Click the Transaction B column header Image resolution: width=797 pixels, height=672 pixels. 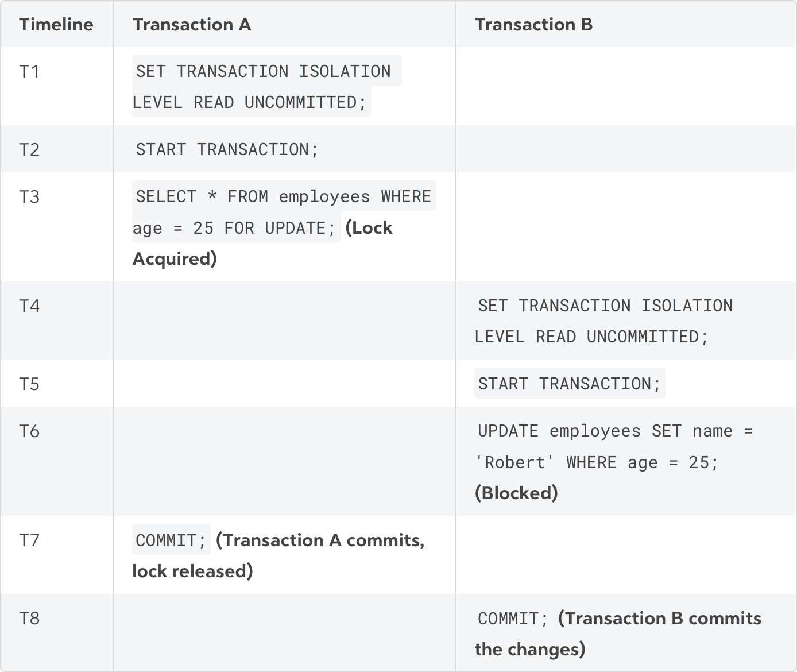[533, 25]
